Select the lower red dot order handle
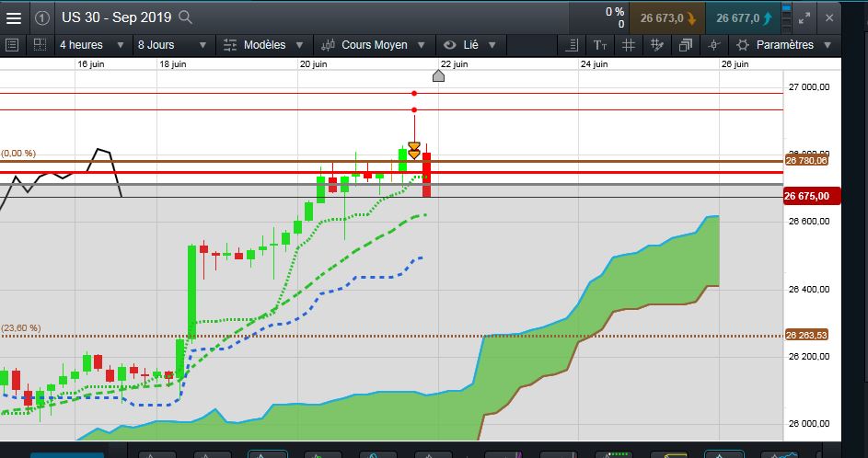Image resolution: width=868 pixels, height=458 pixels. [414, 110]
